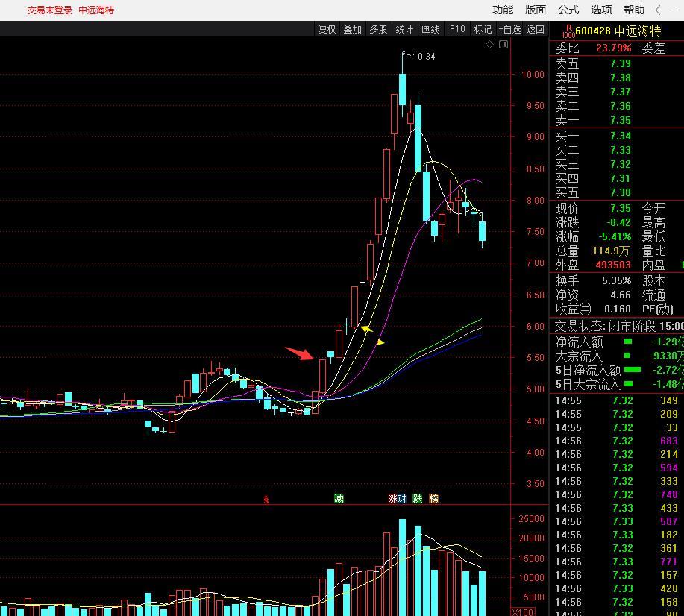
Task: Click 卖二 price 7.36
Action: tap(621, 106)
